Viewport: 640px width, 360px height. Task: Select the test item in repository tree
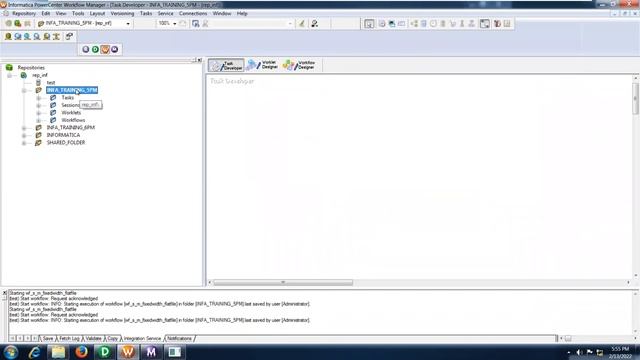pos(51,82)
